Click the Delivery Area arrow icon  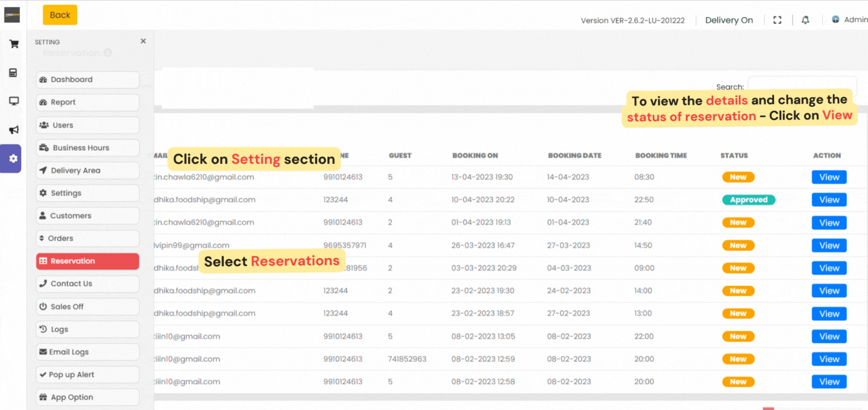43,171
